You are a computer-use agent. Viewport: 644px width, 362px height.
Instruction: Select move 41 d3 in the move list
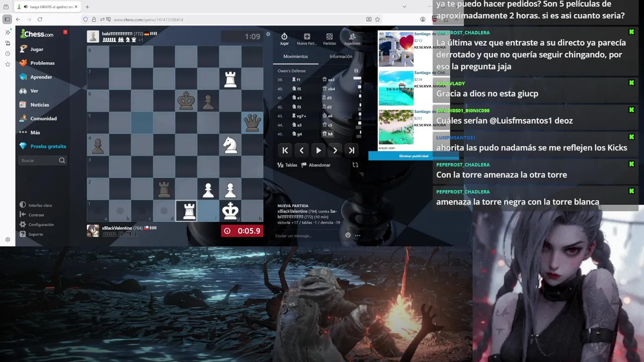click(327, 98)
